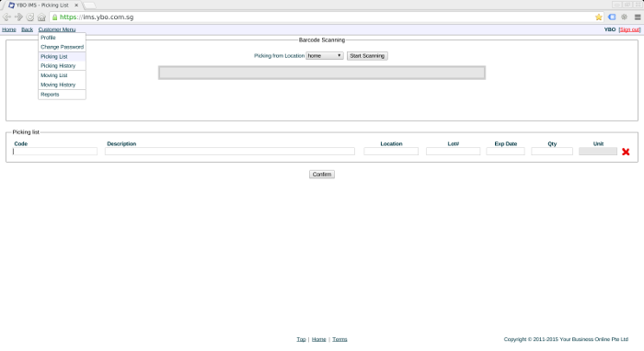Screen dimensions: 644x351
Task: Click the Code input field
Action: point(55,152)
